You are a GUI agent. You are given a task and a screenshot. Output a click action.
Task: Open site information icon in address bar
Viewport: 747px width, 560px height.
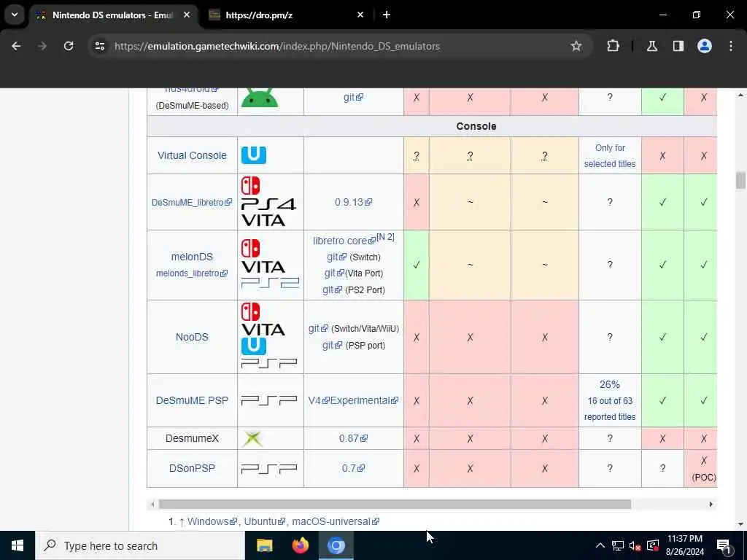point(99,46)
